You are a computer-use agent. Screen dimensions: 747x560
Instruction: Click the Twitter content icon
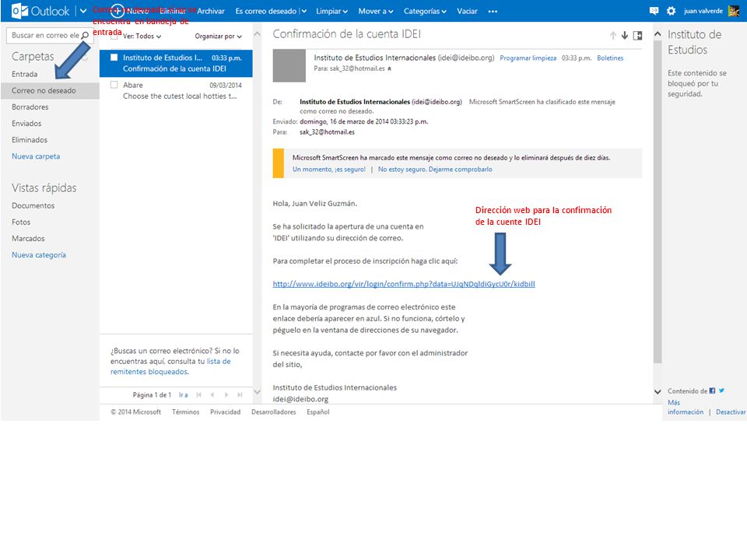pyautogui.click(x=721, y=390)
